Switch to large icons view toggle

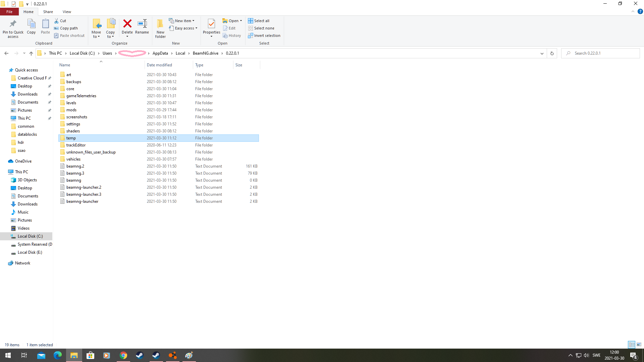coord(639,345)
